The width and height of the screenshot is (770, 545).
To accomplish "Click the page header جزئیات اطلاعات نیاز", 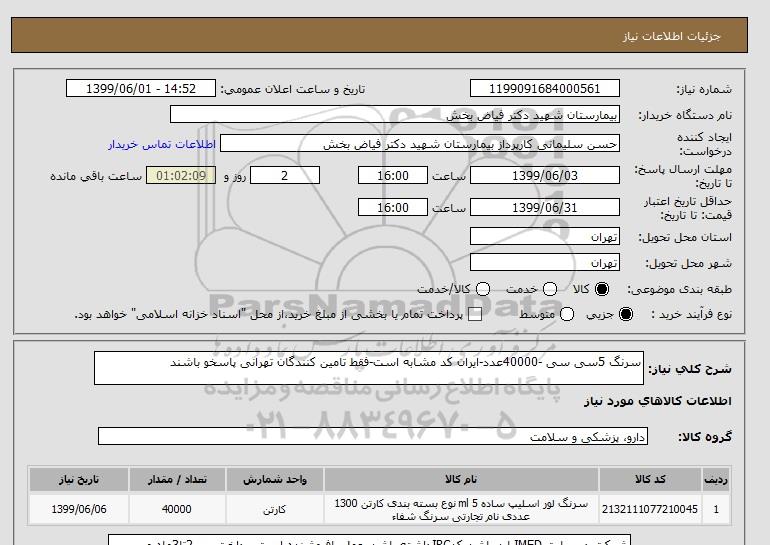I will 671,36.
